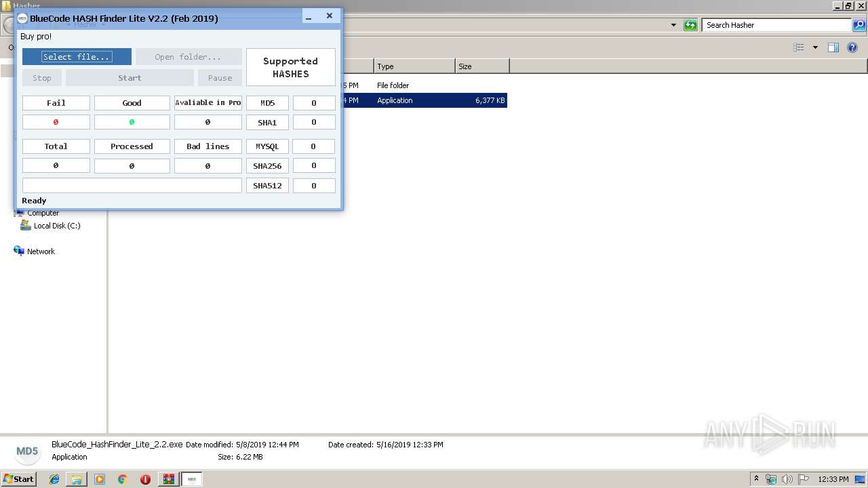Screen dimensions: 868x488
Task: Click the Open folder... button
Action: (189, 57)
